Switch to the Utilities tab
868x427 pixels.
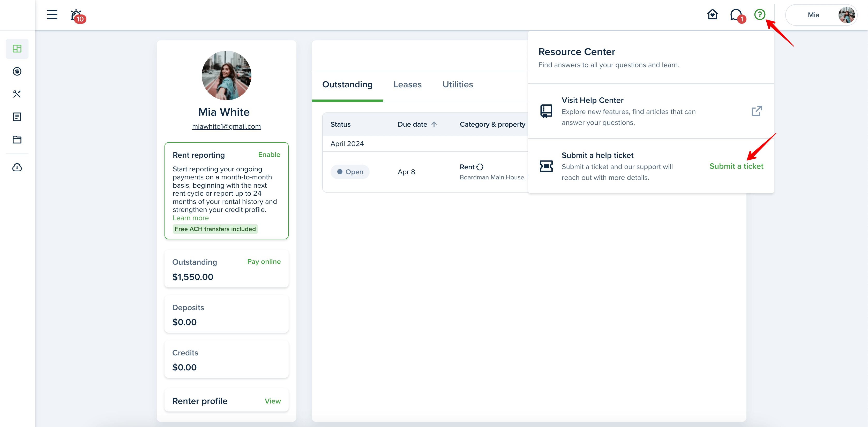coord(458,85)
